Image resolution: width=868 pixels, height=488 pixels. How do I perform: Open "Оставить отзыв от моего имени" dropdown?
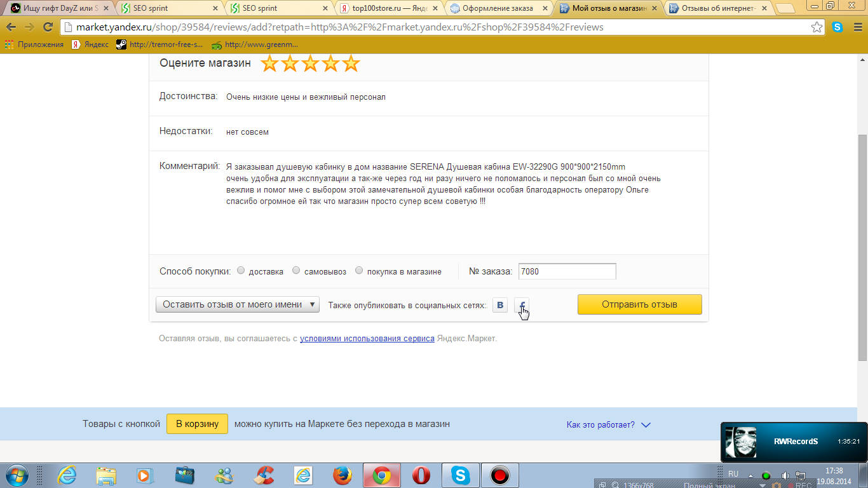pos(238,304)
